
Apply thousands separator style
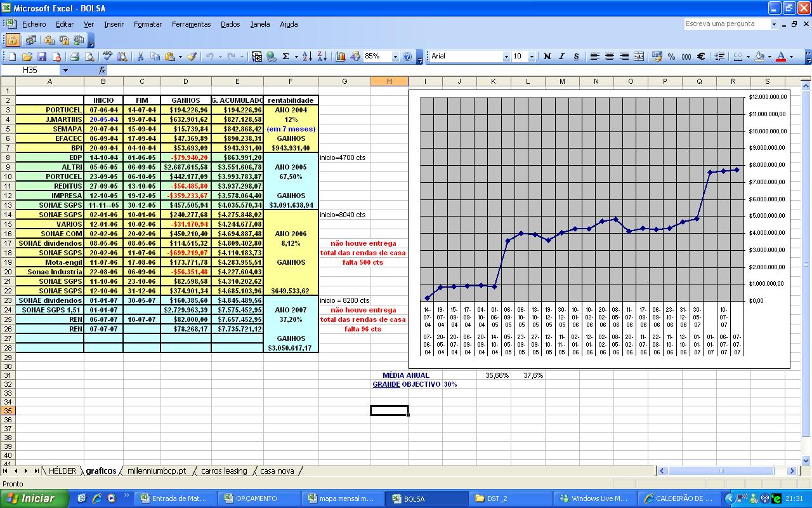click(x=686, y=57)
